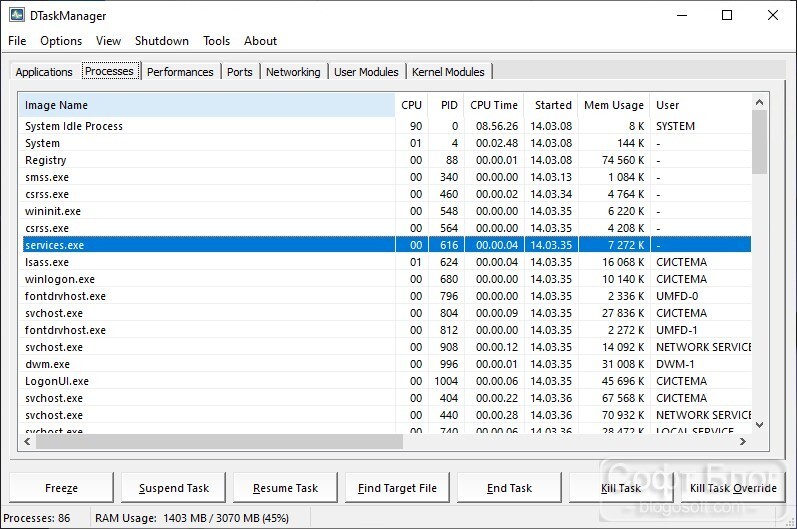Screen dimensions: 797x529
Task: Switch to the Applications tab
Action: (44, 72)
